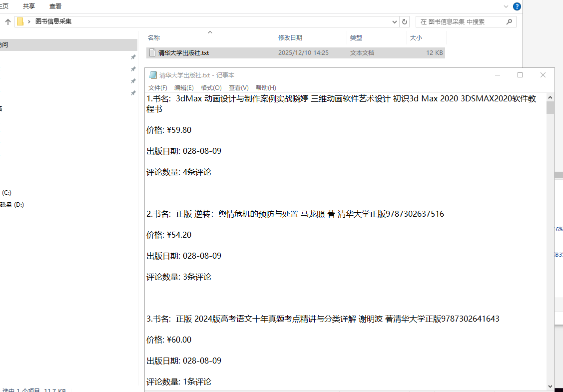This screenshot has height=392, width=563.
Task: Select the 磁盘 (D:) drive in navigation pane
Action: [x=12, y=205]
